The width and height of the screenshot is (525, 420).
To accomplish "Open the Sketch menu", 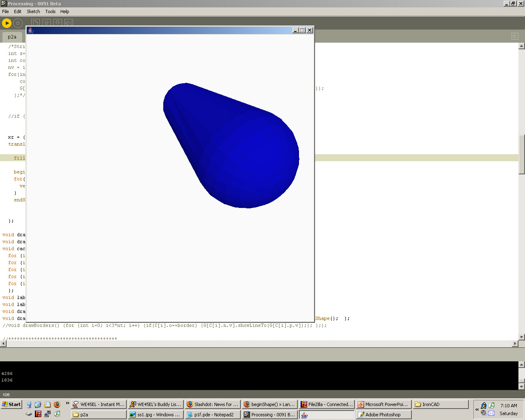I will pos(33,11).
